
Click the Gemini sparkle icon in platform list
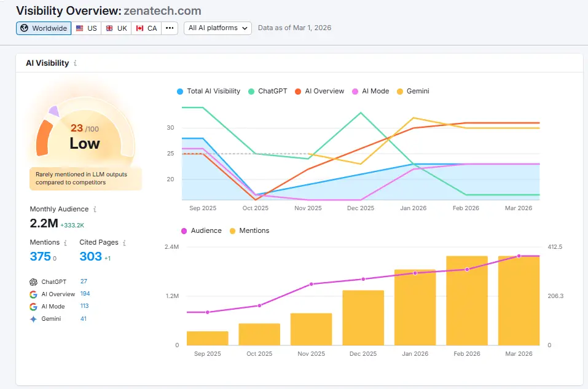tap(33, 320)
